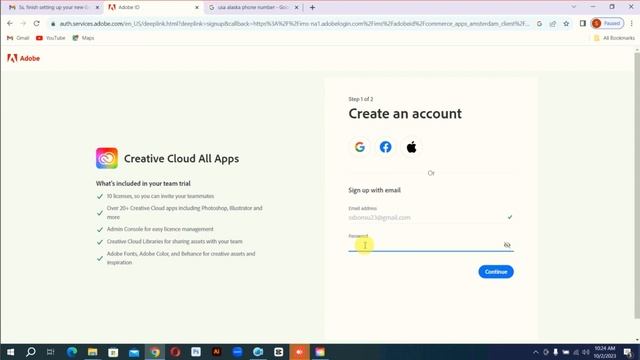Click 'Sign up with email' text
640x360 pixels.
click(374, 190)
